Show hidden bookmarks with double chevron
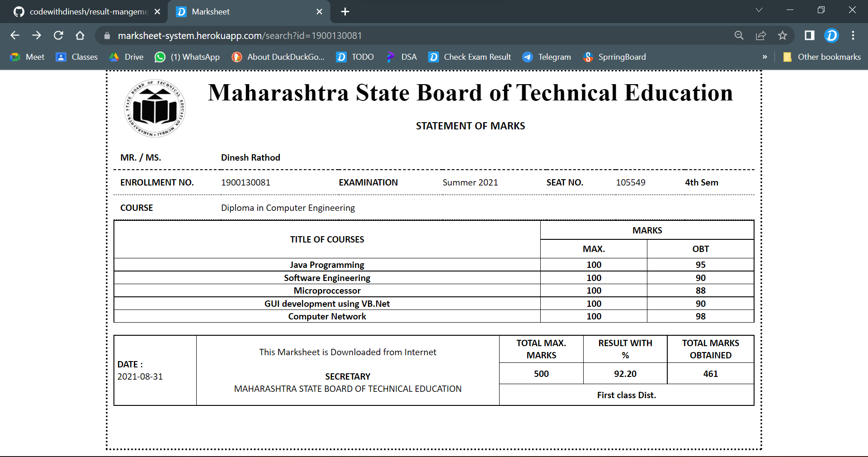The width and height of the screenshot is (868, 457). coord(765,57)
